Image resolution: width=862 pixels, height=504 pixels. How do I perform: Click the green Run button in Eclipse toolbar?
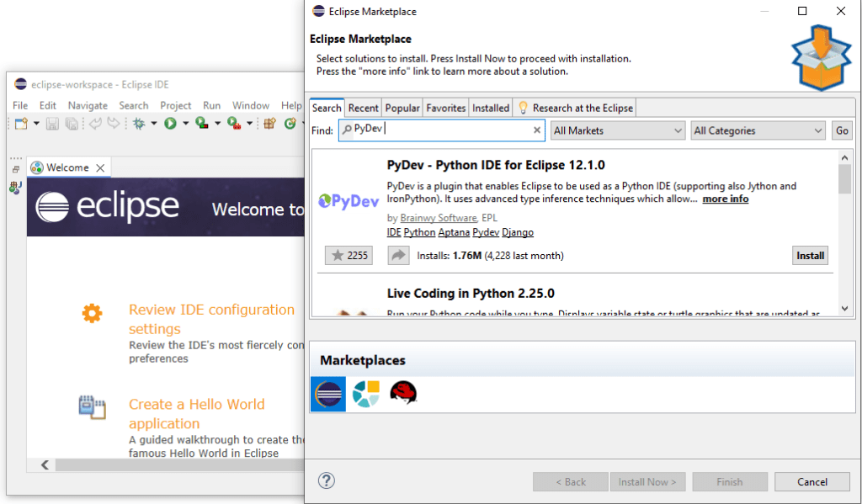pyautogui.click(x=170, y=124)
